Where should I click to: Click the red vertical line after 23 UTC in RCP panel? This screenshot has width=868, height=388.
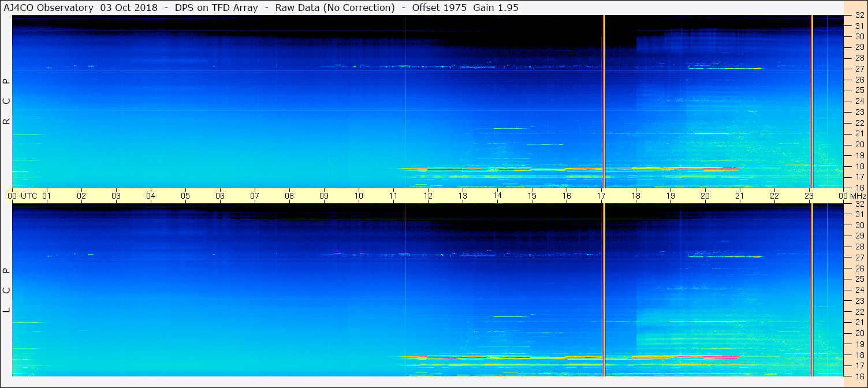(x=812, y=102)
